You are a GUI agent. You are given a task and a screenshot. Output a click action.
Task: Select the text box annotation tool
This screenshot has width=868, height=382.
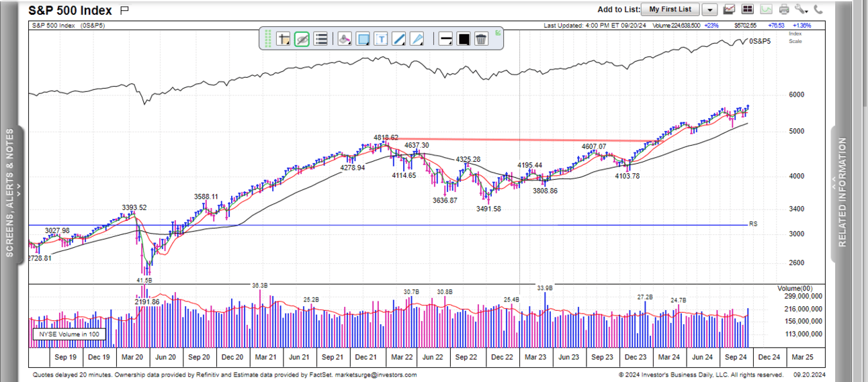tap(381, 39)
